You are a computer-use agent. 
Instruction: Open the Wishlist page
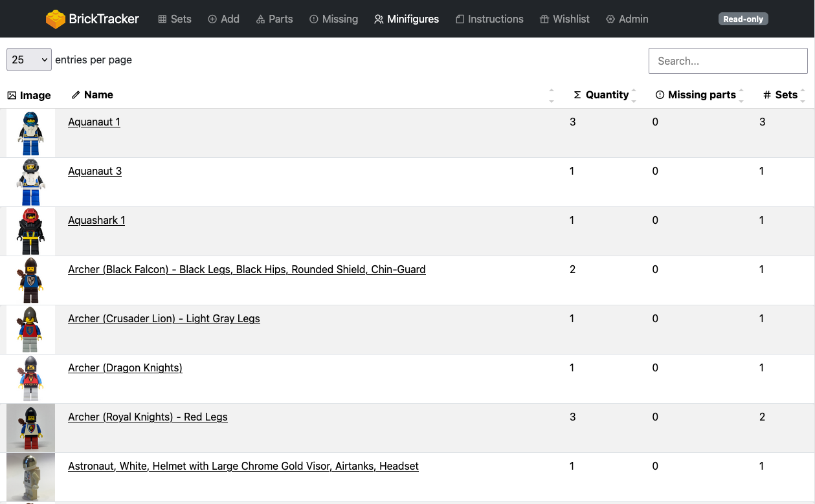564,19
